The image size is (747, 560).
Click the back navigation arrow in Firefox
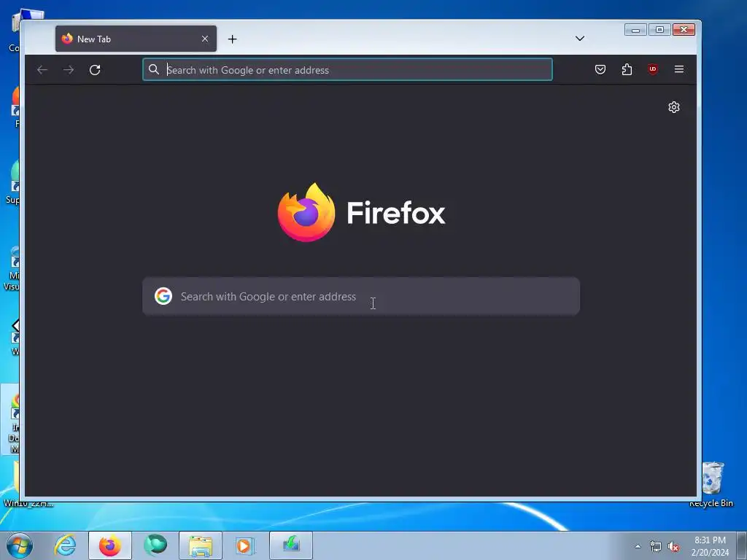(x=42, y=70)
